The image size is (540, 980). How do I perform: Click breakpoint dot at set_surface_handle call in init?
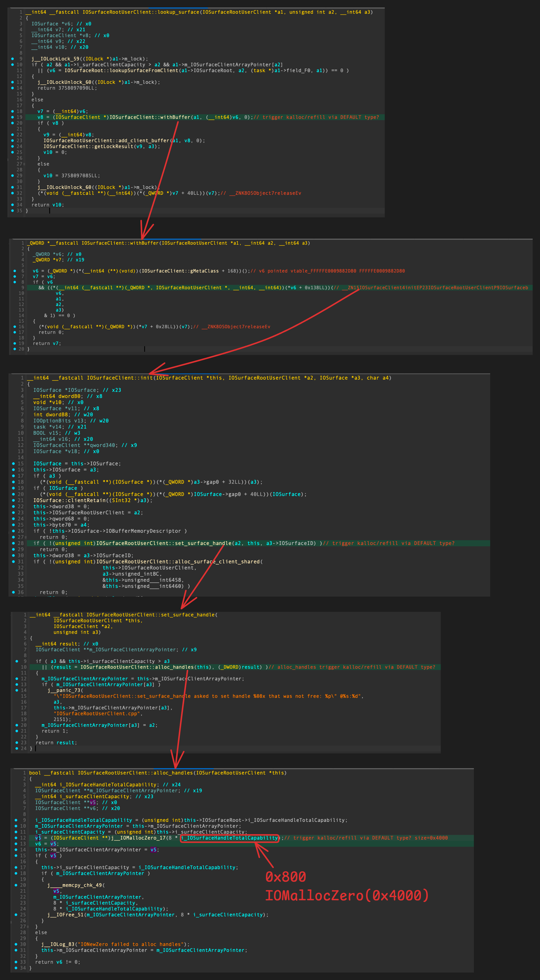point(14,543)
